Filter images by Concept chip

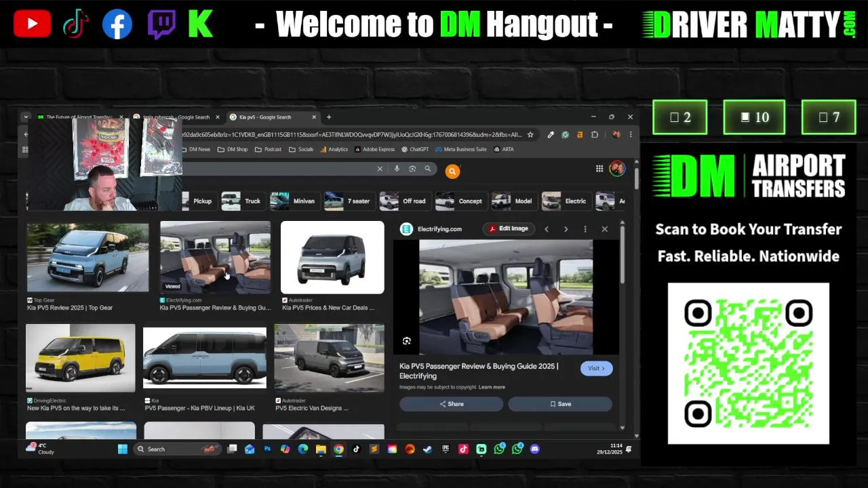(460, 201)
